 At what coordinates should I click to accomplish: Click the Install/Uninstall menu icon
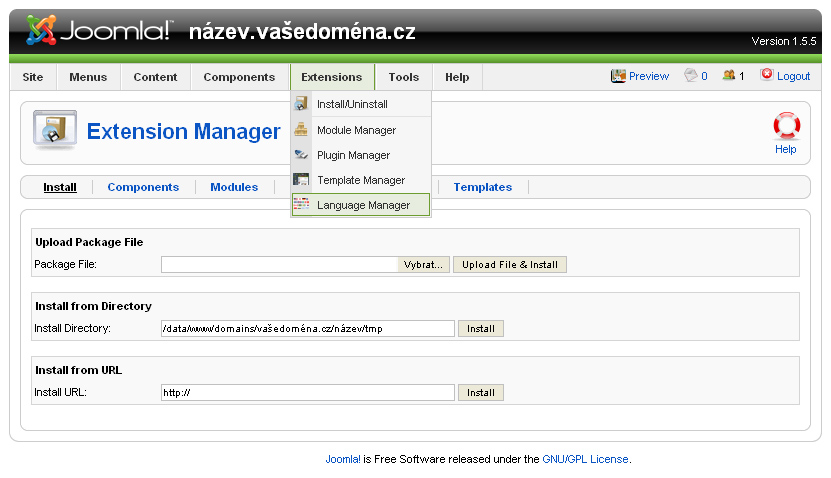[x=301, y=103]
